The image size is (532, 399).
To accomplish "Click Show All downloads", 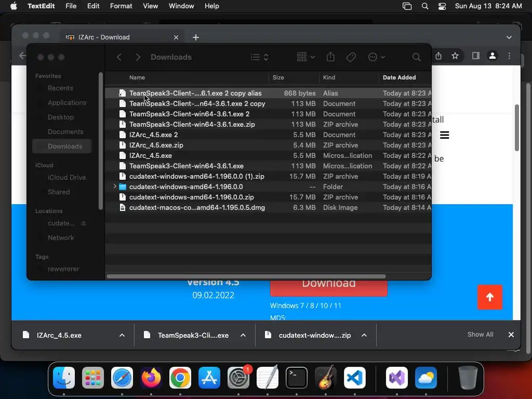I will (x=480, y=335).
